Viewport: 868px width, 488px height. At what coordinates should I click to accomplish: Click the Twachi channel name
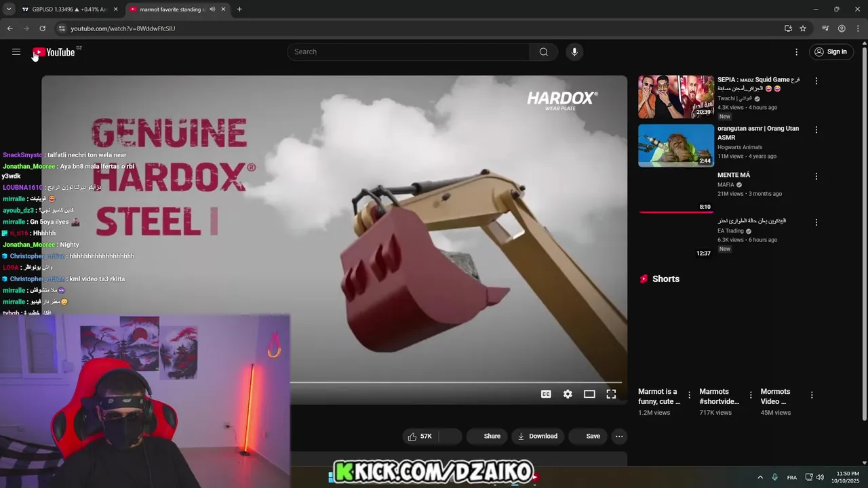735,98
